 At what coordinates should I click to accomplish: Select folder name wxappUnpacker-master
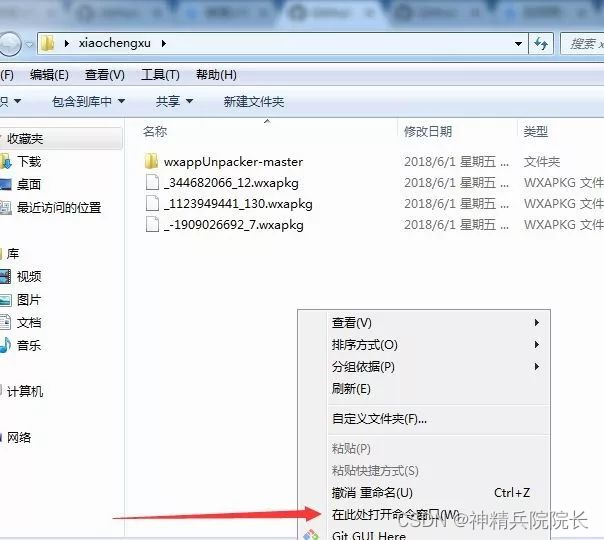point(233,162)
